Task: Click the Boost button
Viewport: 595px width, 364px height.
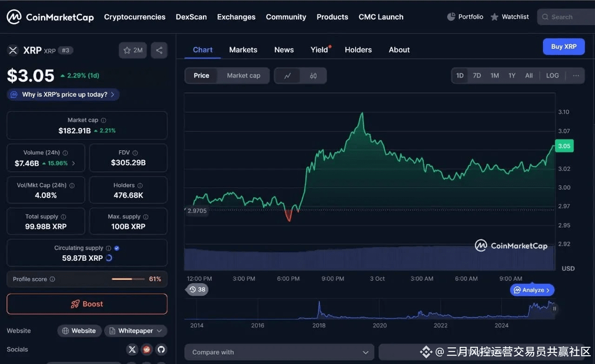Action: [87, 304]
